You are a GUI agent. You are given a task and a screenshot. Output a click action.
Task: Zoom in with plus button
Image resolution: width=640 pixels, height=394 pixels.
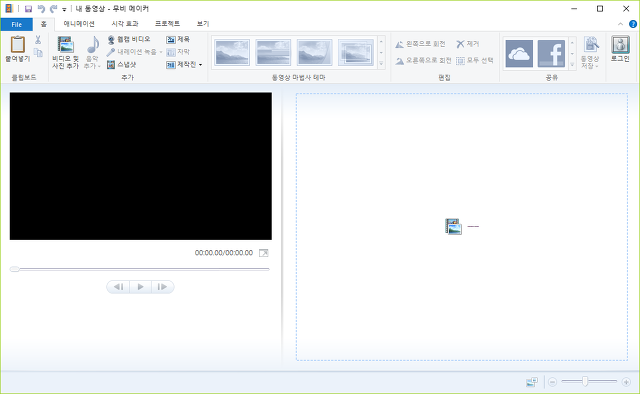626,382
